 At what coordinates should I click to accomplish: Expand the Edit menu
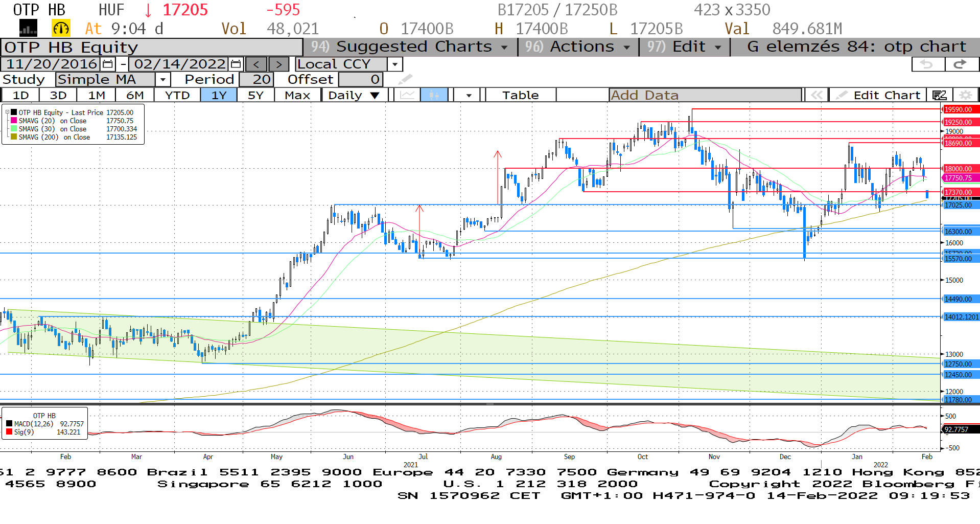(684, 47)
